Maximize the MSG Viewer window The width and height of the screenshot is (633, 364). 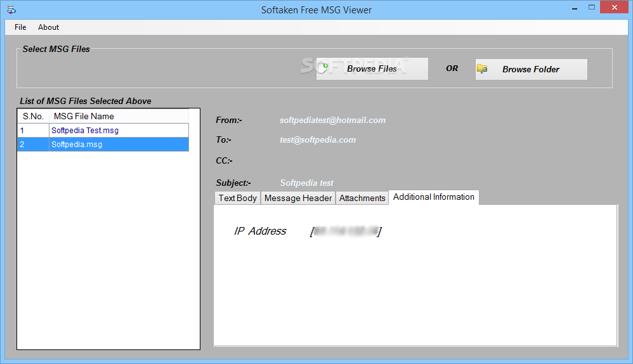pyautogui.click(x=592, y=7)
